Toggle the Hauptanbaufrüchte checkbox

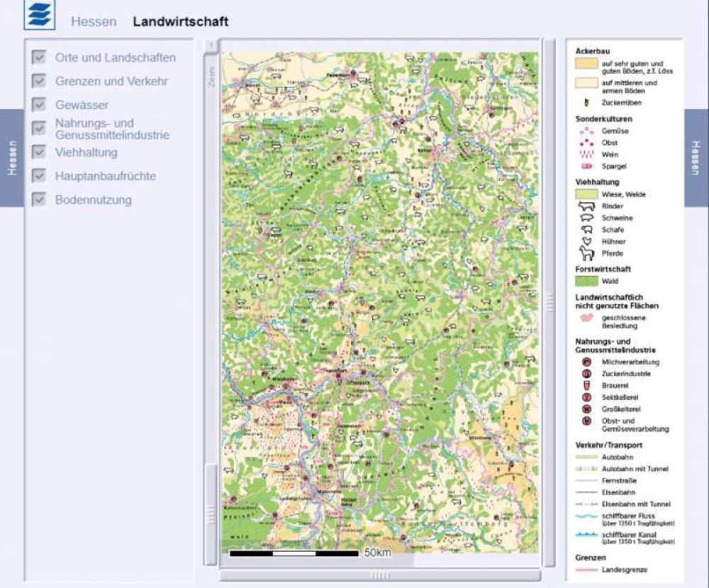tap(39, 175)
